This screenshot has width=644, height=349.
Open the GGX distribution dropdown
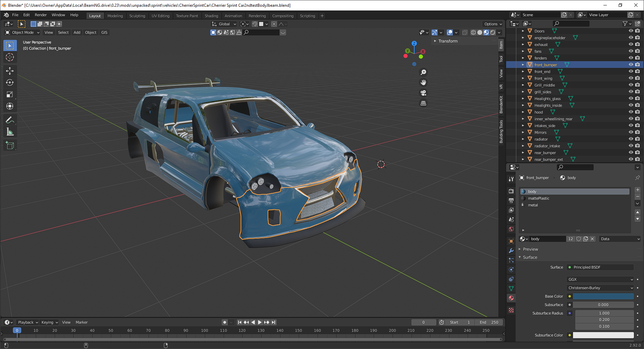point(600,279)
